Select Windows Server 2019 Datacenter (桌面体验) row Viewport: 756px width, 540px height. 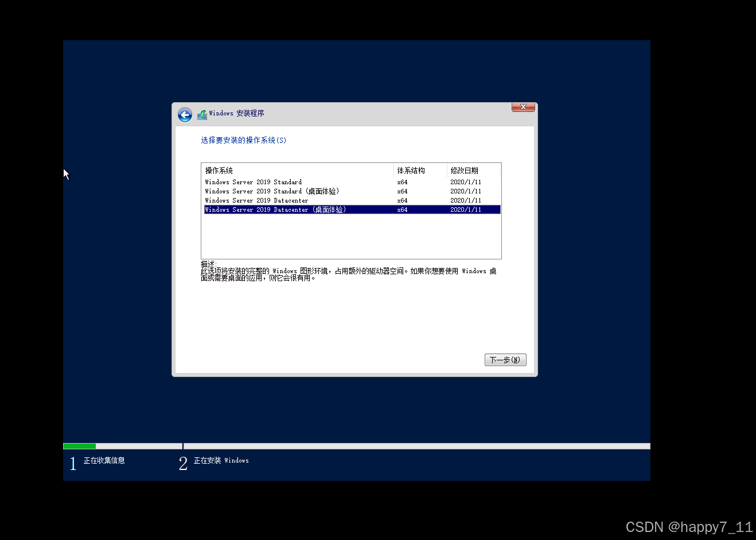point(352,209)
